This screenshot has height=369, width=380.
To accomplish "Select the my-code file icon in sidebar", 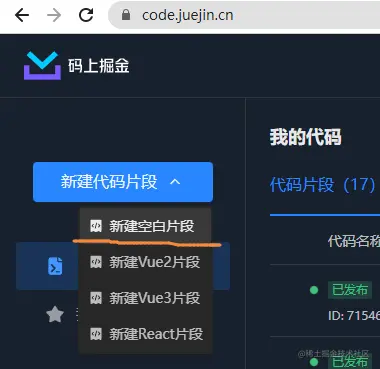I will (x=55, y=266).
